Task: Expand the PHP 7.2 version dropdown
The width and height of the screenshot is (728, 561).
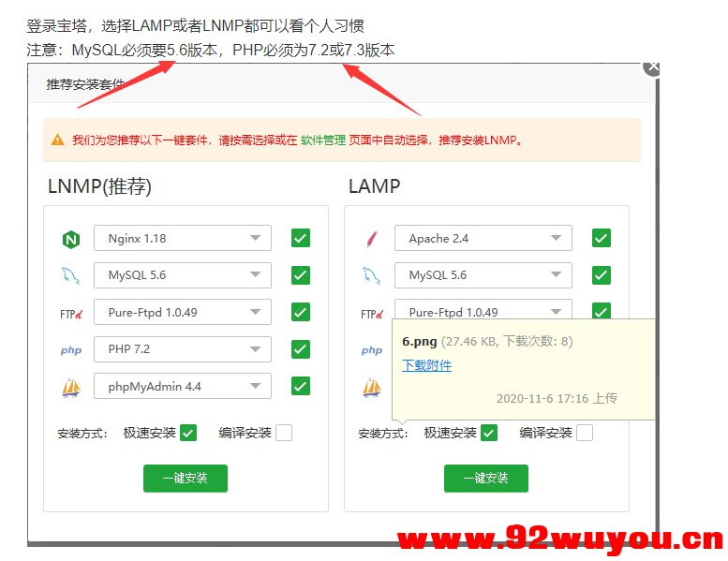Action: (x=183, y=349)
